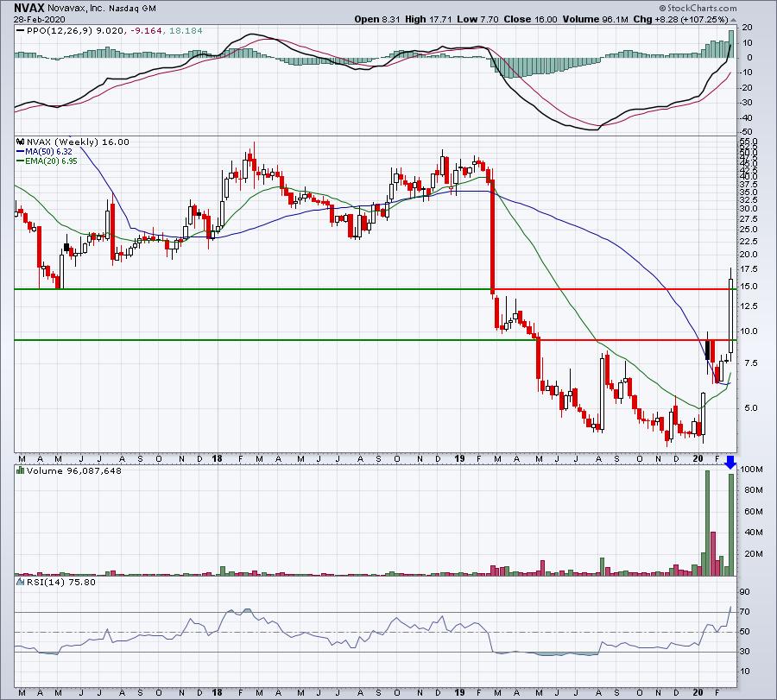Click the up-triangle icon after the Chg value
The width and height of the screenshot is (777, 700).
[733, 20]
